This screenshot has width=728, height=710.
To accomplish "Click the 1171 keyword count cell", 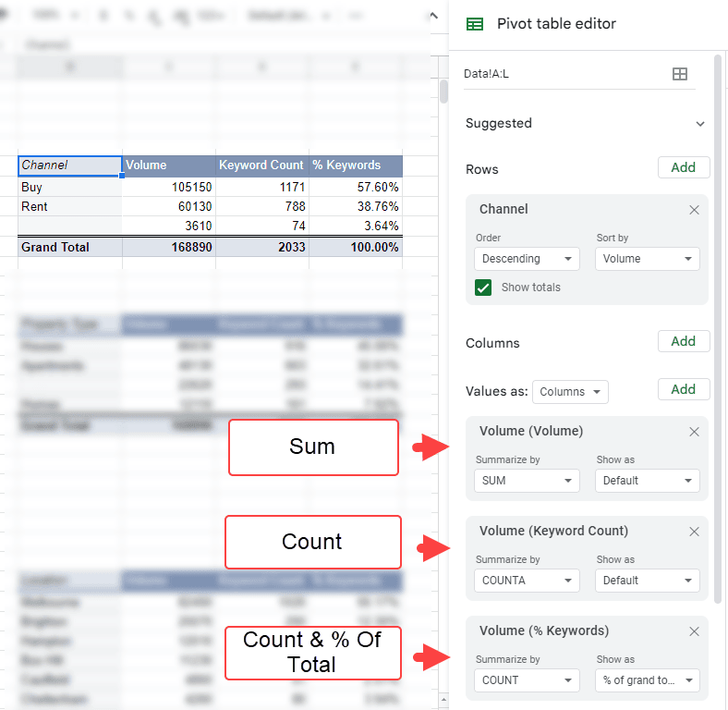I will point(262,187).
